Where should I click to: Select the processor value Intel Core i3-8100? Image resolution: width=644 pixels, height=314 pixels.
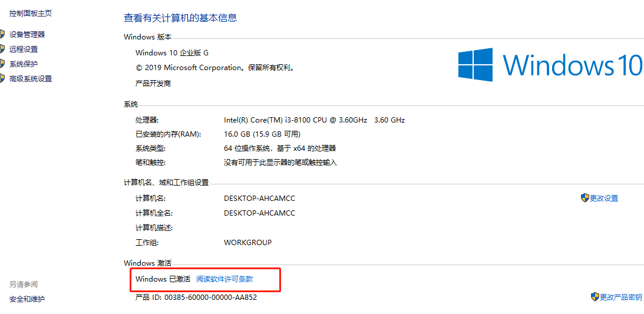point(314,120)
